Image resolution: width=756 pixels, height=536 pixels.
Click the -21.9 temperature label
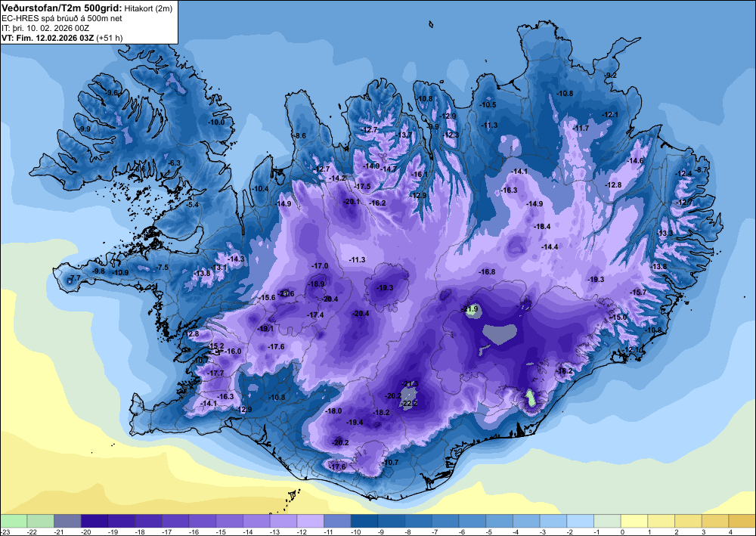(469, 309)
